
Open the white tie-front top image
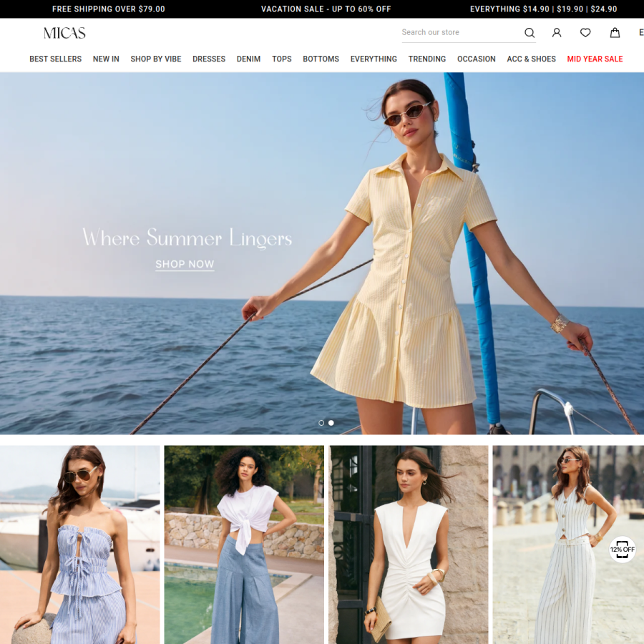coord(244,545)
